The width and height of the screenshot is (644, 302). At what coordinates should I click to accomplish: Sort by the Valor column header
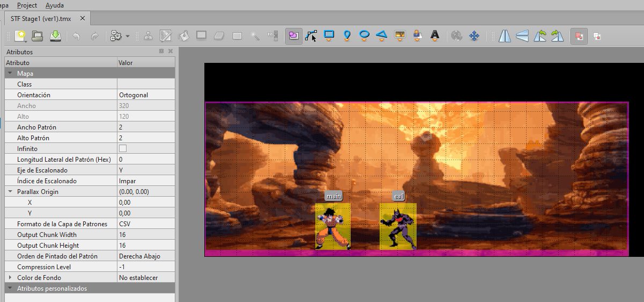click(146, 63)
